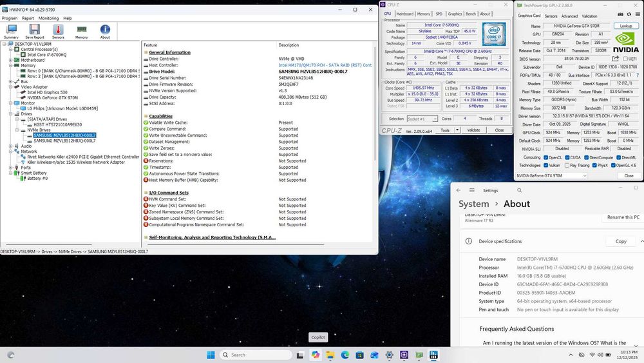The width and height of the screenshot is (644, 363).
Task: Click the search magnifier in Settings title bar
Action: click(x=520, y=190)
